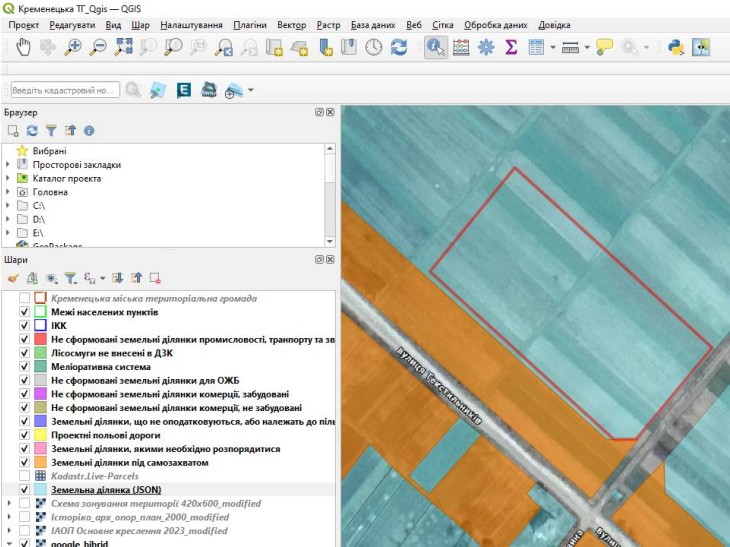Enable Кременецька міська територіальна громада layer
The width and height of the screenshot is (730, 547).
tap(24, 298)
